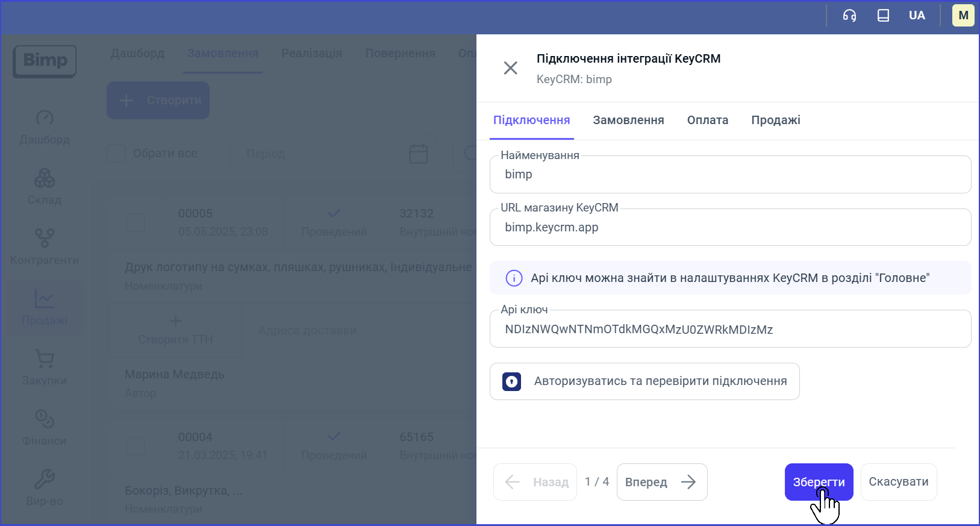Screen dimensions: 980x526
Task: Toggle the Обрати все checkbox
Action: tap(116, 153)
